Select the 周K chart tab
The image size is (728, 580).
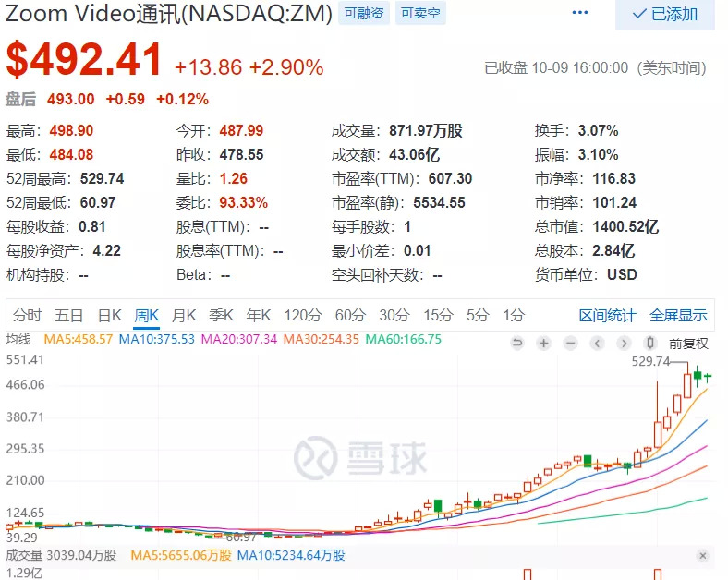(146, 316)
